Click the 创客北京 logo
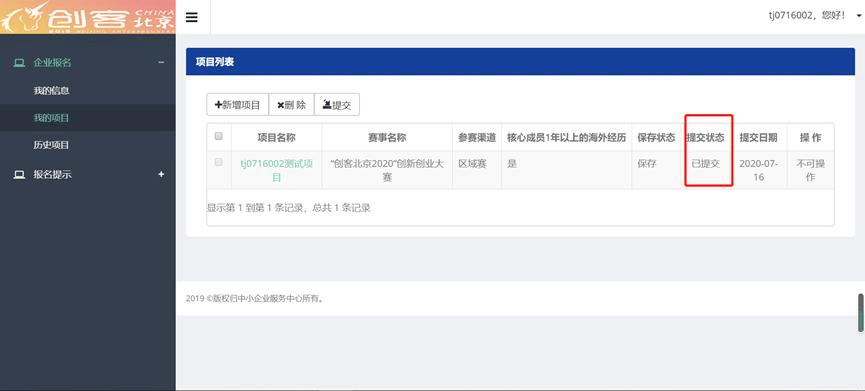Screen dimensions: 865x391 (x=88, y=17)
